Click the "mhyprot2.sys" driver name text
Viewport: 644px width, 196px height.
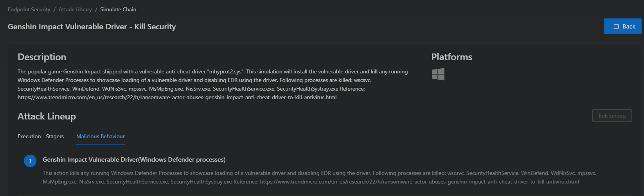(225, 71)
